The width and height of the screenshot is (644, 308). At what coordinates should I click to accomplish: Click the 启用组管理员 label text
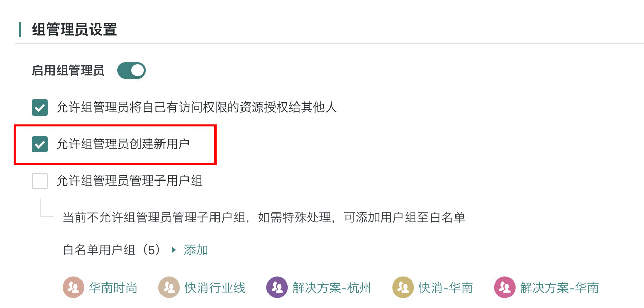(68, 70)
